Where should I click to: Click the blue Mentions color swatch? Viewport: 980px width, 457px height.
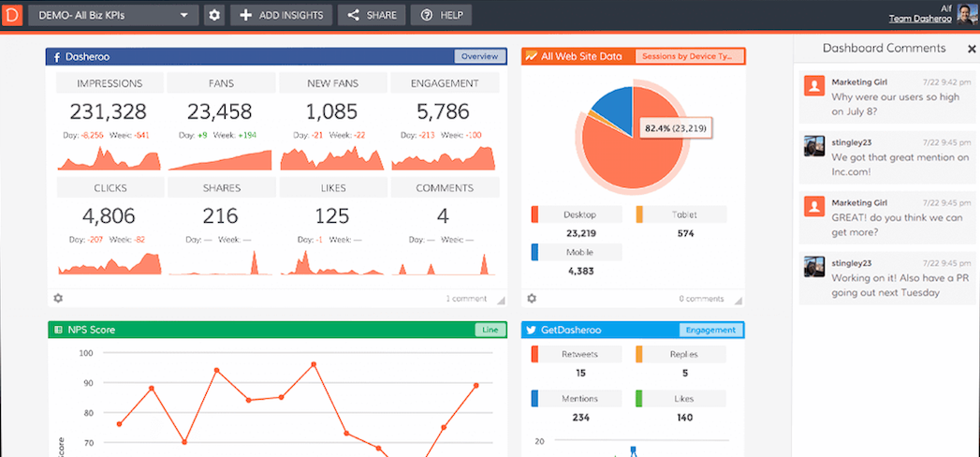coord(534,399)
